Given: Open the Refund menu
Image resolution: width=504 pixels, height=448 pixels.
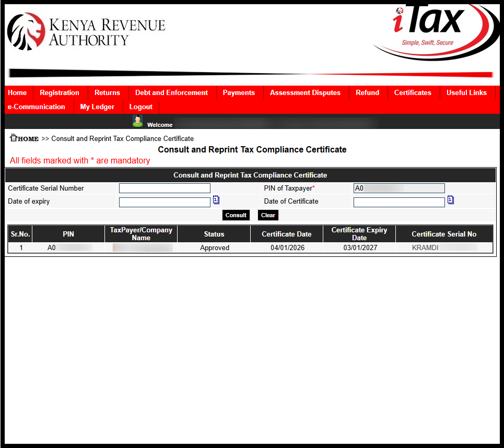Looking at the screenshot, I should (367, 92).
